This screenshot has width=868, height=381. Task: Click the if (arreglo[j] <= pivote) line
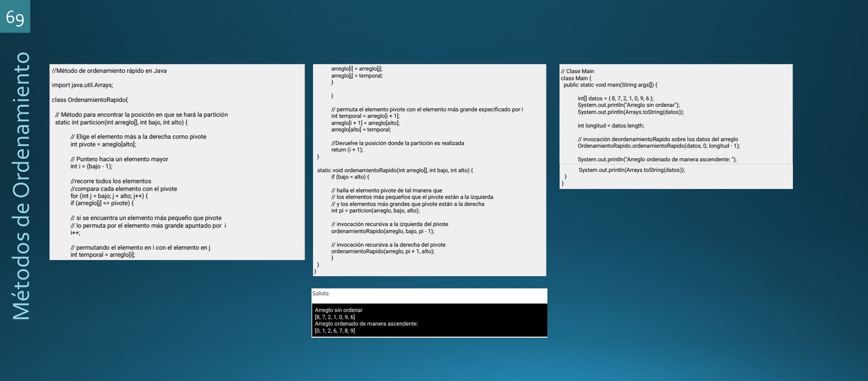[x=102, y=203]
